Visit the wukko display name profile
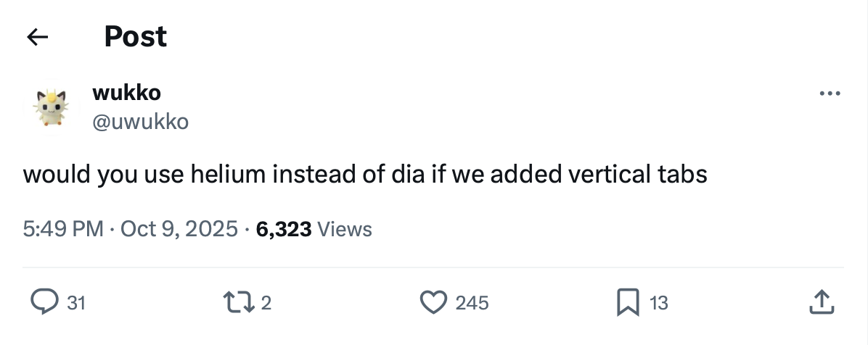 coord(127,93)
